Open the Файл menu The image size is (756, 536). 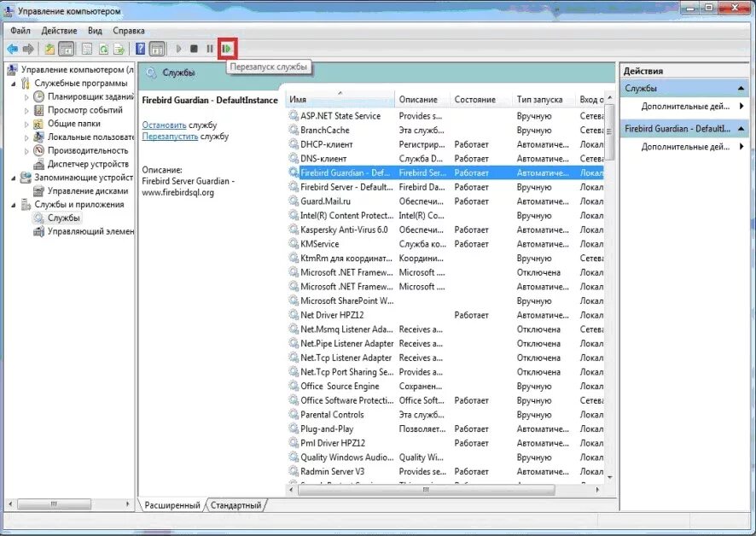[x=20, y=31]
